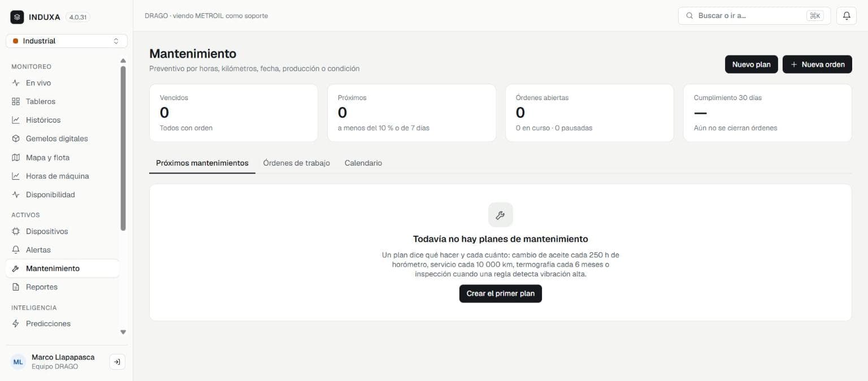
Task: Click the En vivo pulse icon
Action: point(16,83)
